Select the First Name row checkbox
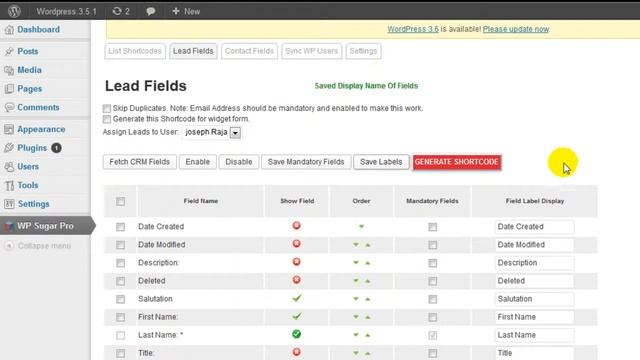 120,317
